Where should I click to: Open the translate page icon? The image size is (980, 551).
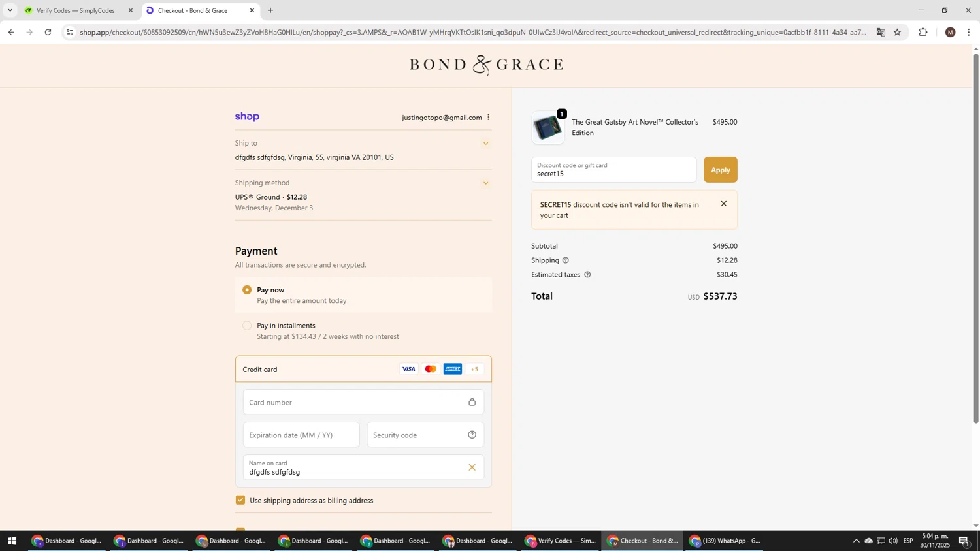(880, 32)
